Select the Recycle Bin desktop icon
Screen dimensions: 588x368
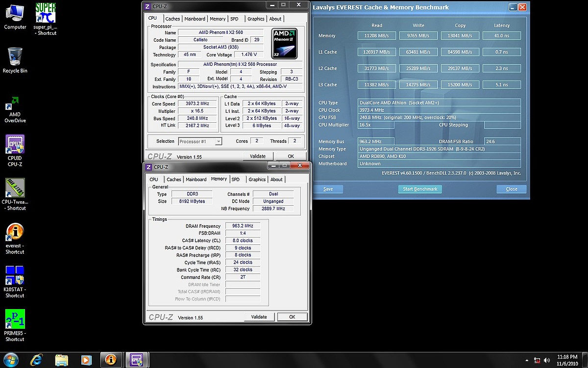15,60
